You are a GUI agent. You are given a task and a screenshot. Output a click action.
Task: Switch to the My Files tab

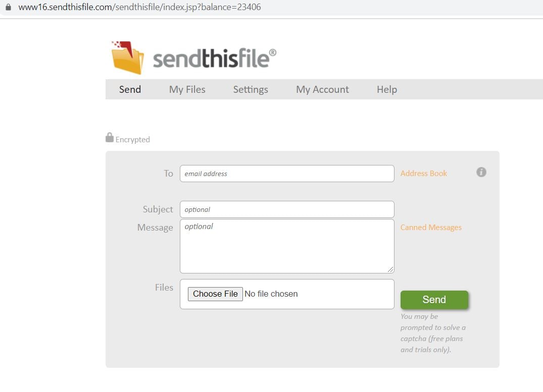pos(187,89)
